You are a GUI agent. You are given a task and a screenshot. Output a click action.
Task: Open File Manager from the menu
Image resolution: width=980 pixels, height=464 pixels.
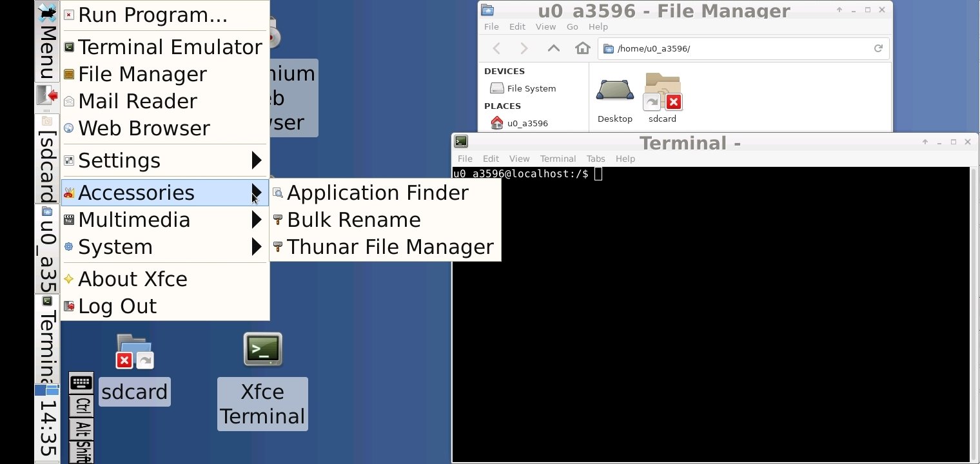pyautogui.click(x=164, y=74)
